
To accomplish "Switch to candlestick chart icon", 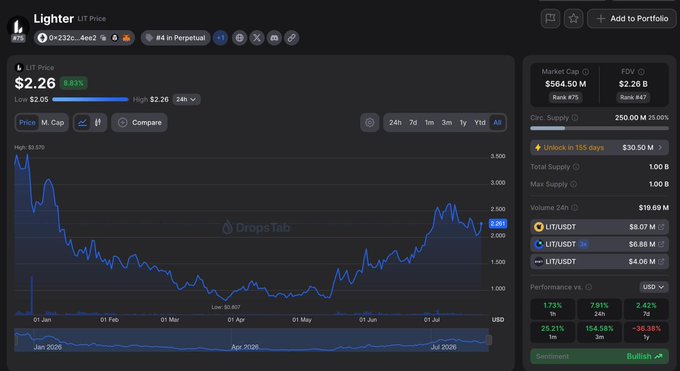I will pos(98,123).
